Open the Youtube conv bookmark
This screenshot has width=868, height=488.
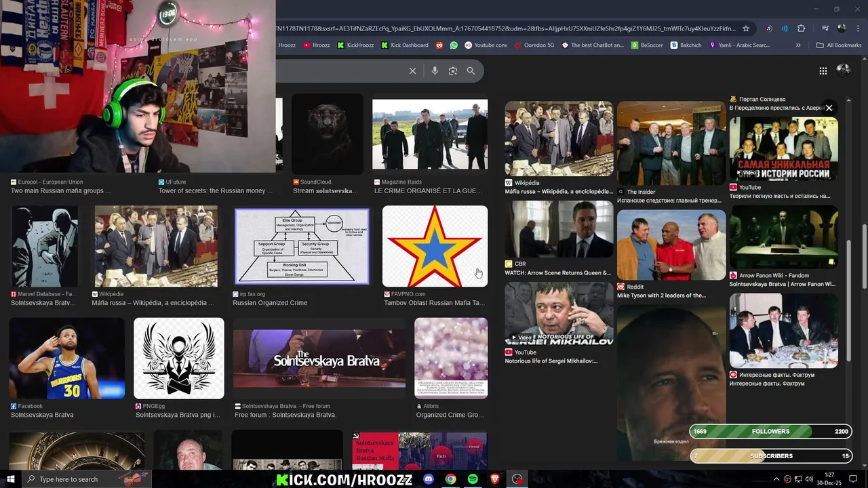tap(486, 45)
